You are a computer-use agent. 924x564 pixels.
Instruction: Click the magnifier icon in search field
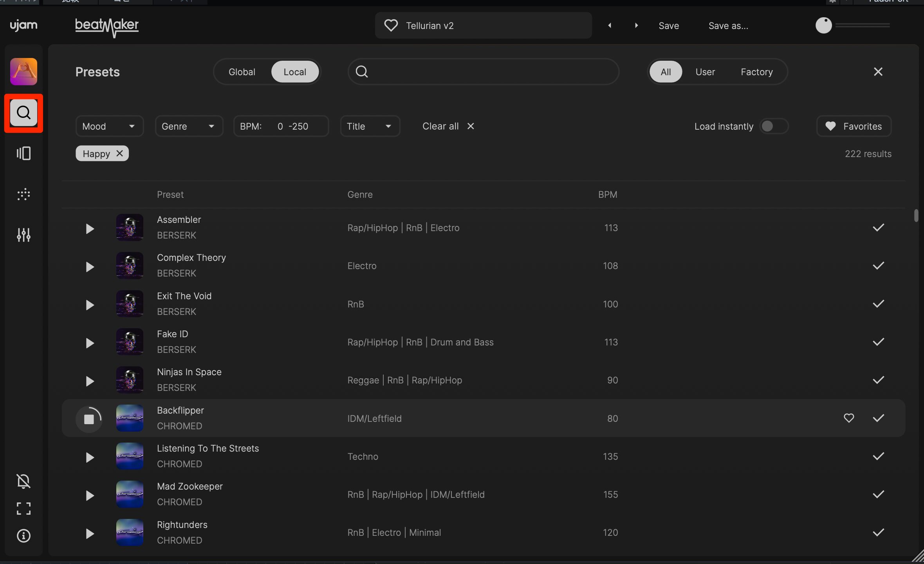click(361, 72)
